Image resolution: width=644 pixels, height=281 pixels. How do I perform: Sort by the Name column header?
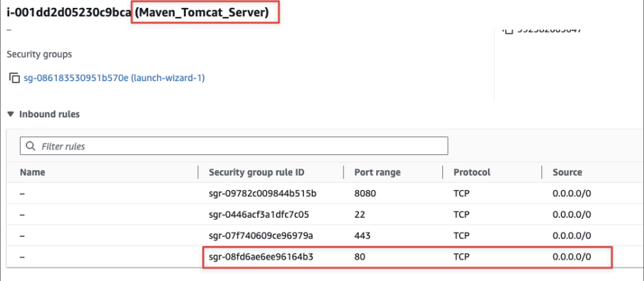coord(33,172)
